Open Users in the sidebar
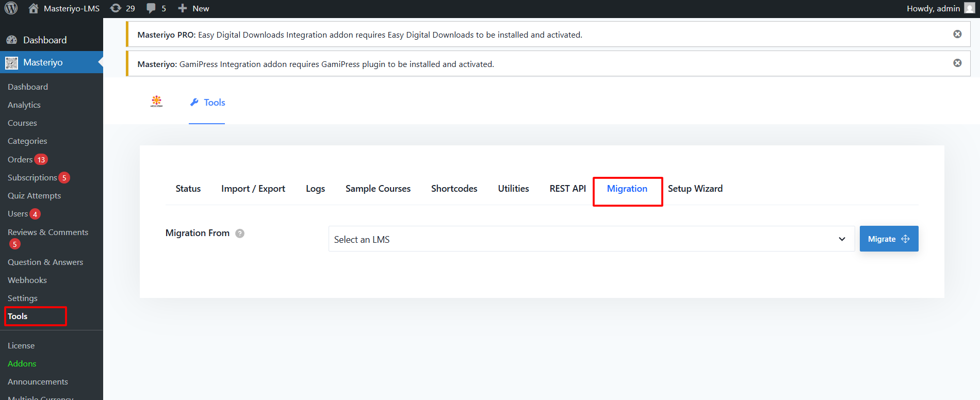This screenshot has height=400, width=980. (x=24, y=213)
